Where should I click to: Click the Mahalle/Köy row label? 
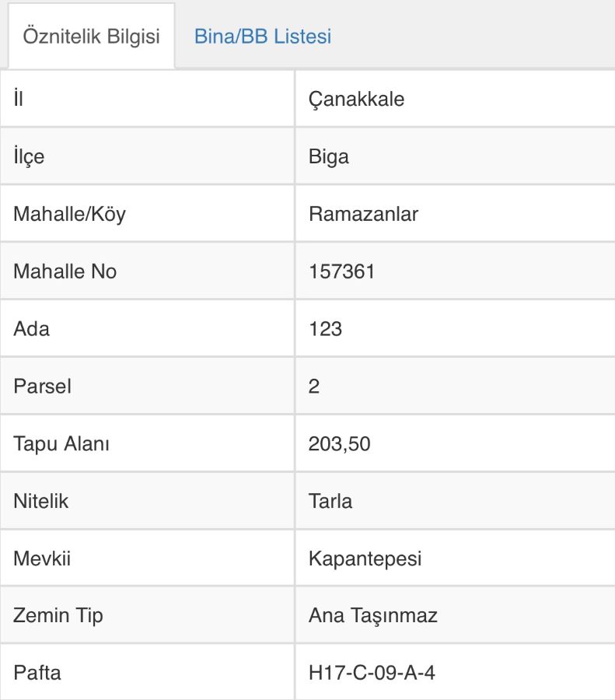click(x=70, y=214)
